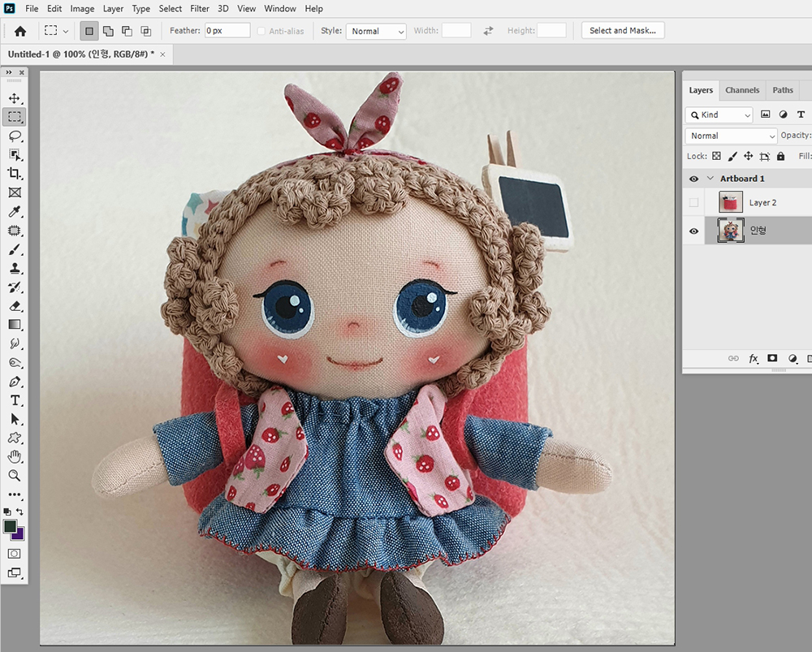Screen dimensions: 812x652
Task: Select the Object Selection tool
Action: (x=15, y=155)
